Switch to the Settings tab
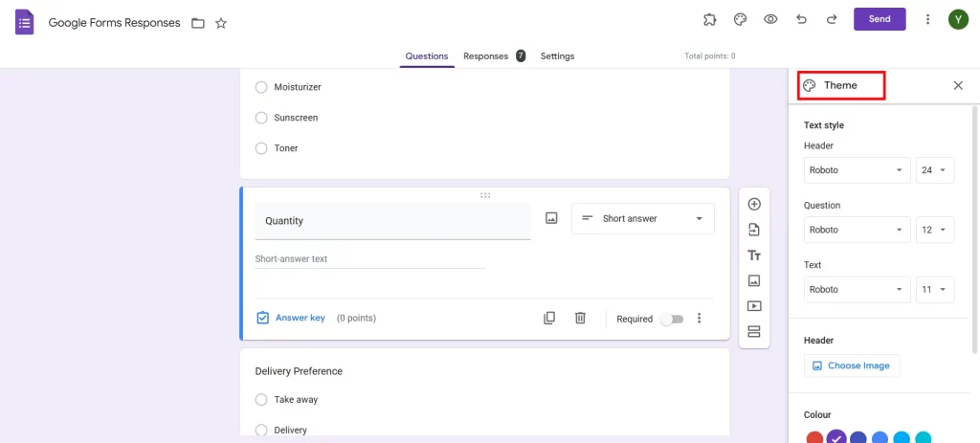This screenshot has width=980, height=443. click(558, 56)
